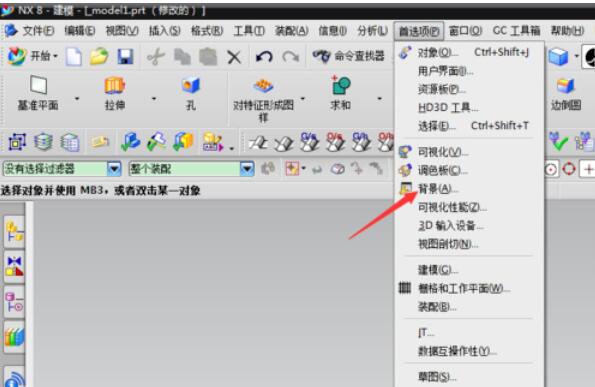Click the red circle snap point icon
This screenshot has width=595, height=387.
[569, 169]
